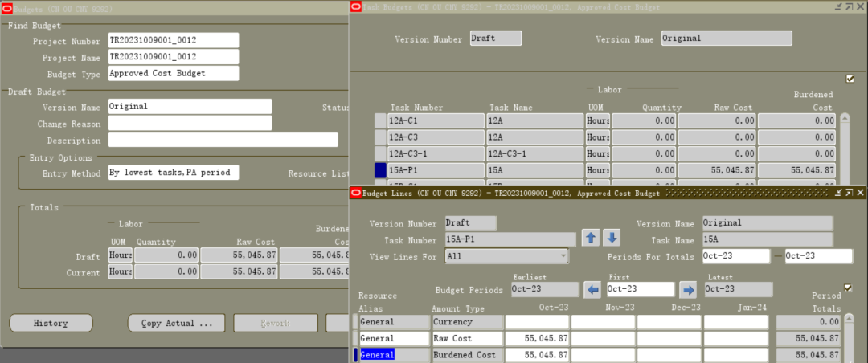Screen dimensions: 868x363
Task: Click the Oracle icon in Task Budgets title bar
Action: click(x=357, y=6)
